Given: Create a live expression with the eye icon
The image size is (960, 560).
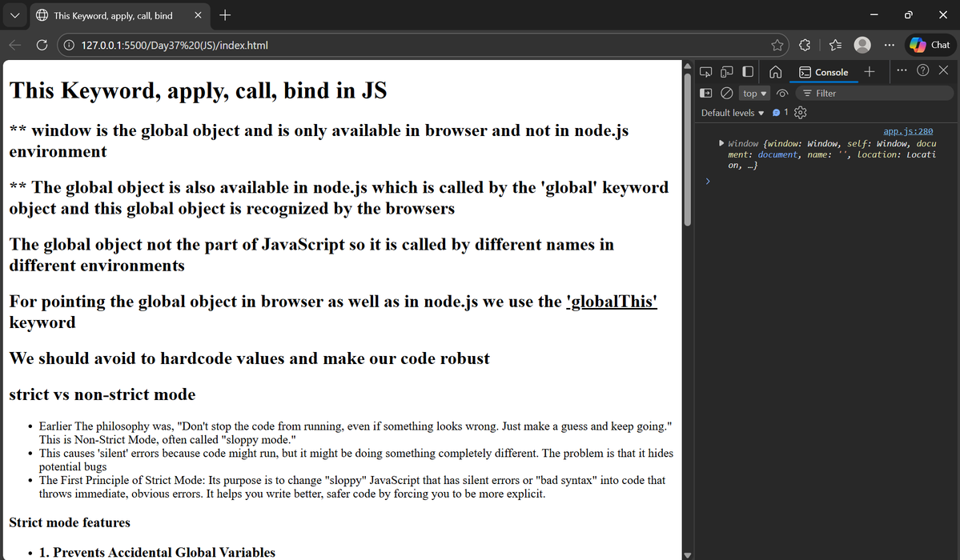Looking at the screenshot, I should click(x=782, y=93).
